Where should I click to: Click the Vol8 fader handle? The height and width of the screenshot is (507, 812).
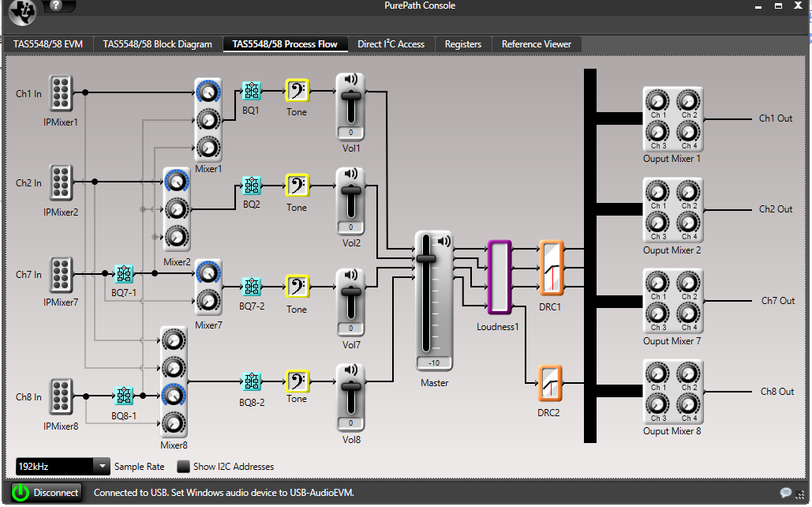tap(350, 387)
